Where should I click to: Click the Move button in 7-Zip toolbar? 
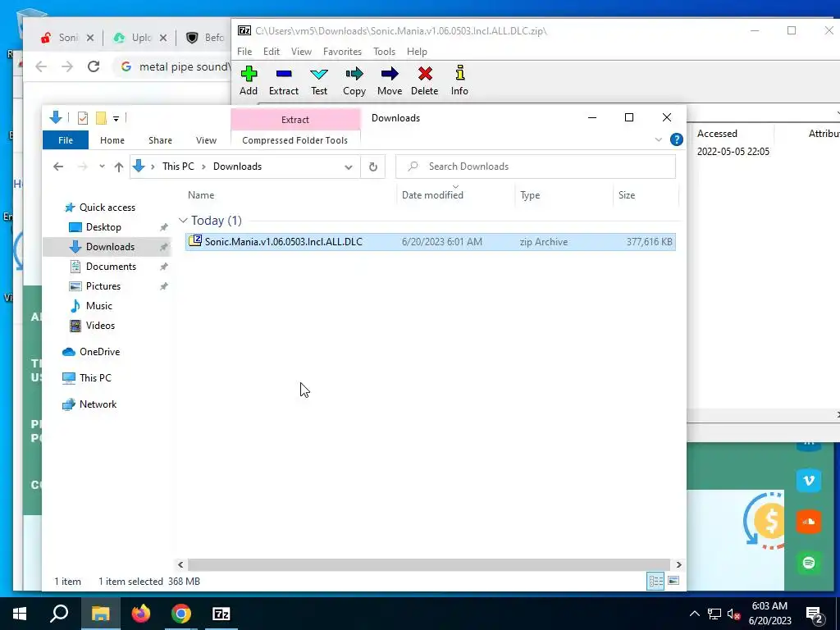click(390, 81)
